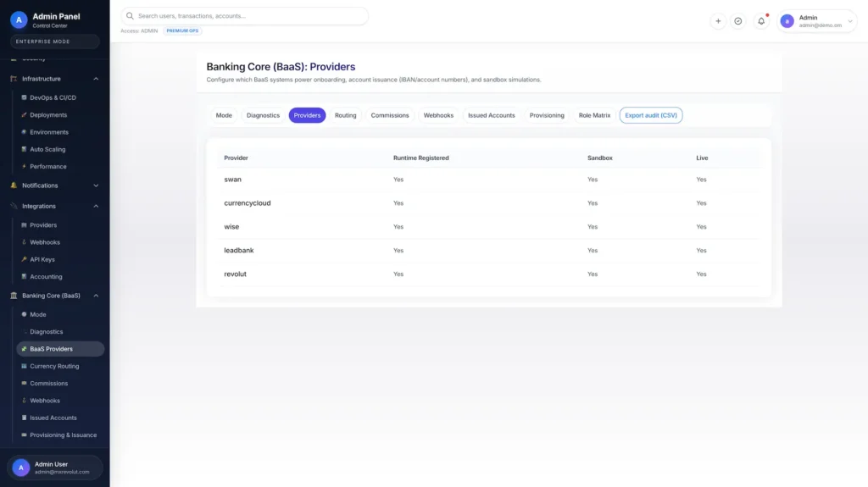Click the Admin avatar in top bar
The image size is (868, 487).
[787, 21]
